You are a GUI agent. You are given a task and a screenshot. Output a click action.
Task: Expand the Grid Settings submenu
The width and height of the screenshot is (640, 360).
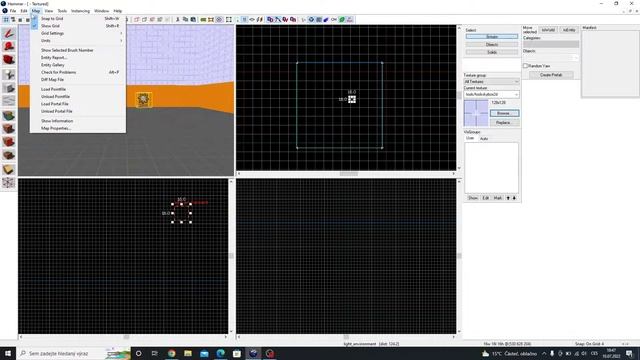(x=78, y=33)
